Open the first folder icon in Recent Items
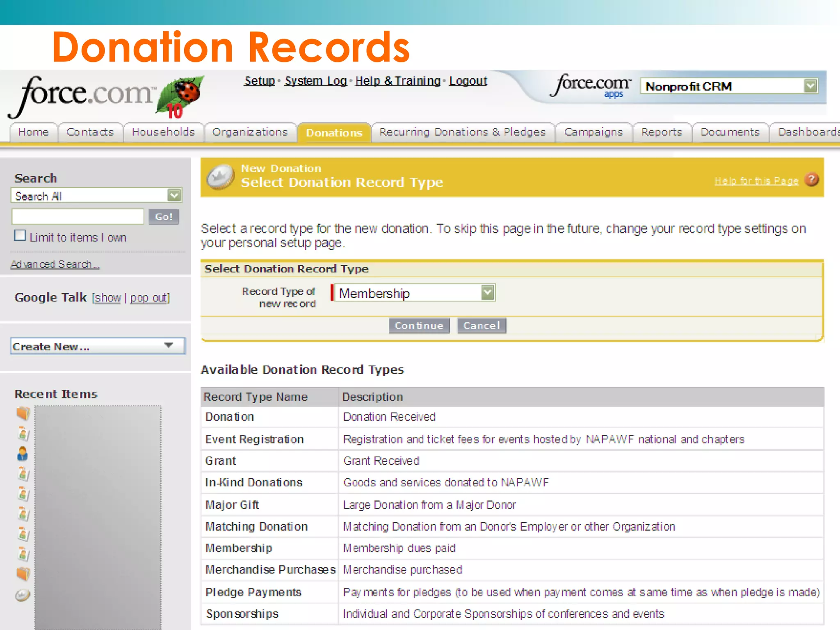This screenshot has height=630, width=840. tap(23, 413)
